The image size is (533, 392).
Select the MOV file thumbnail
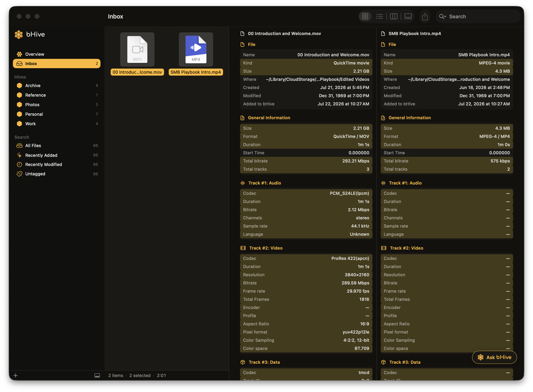tap(137, 49)
